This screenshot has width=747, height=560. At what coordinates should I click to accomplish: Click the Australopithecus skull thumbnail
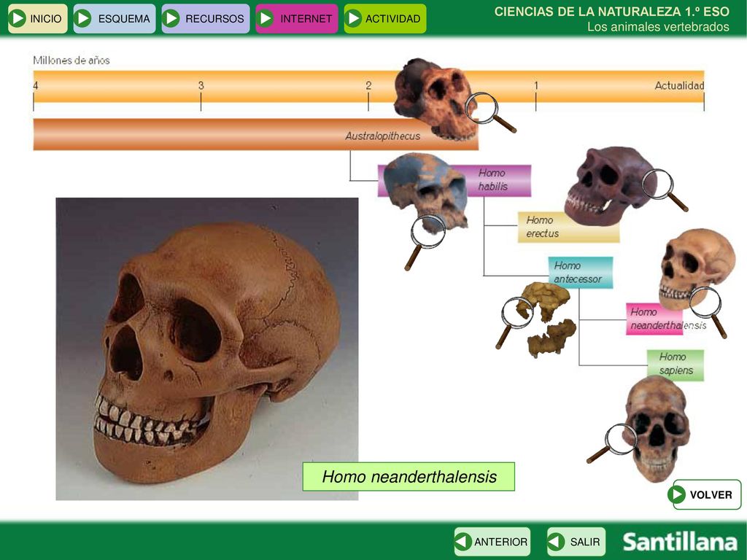pos(433,99)
